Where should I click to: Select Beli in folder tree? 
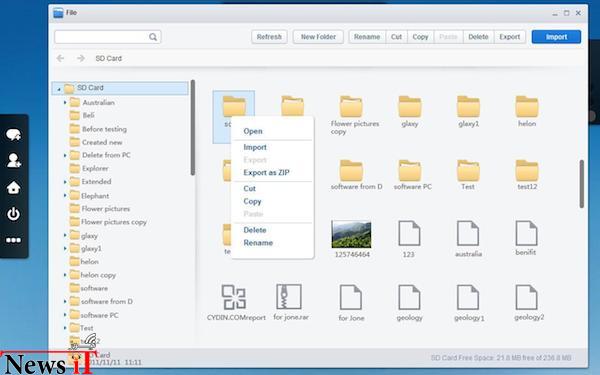pyautogui.click(x=88, y=115)
